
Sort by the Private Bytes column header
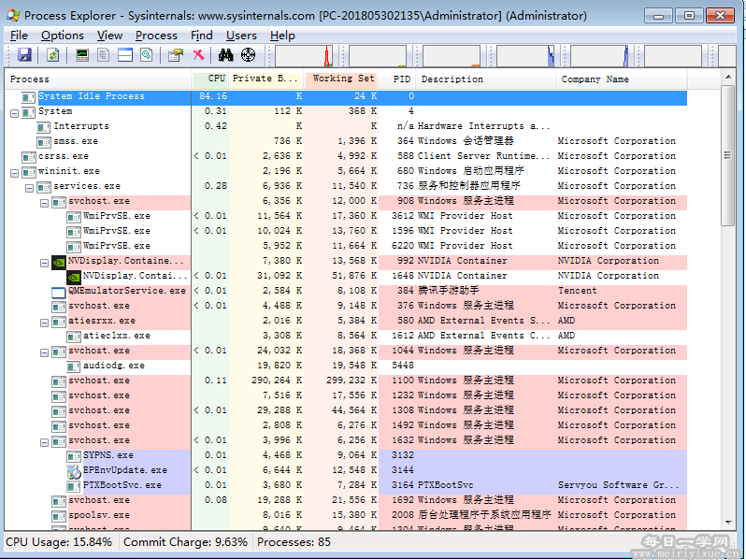(x=267, y=79)
